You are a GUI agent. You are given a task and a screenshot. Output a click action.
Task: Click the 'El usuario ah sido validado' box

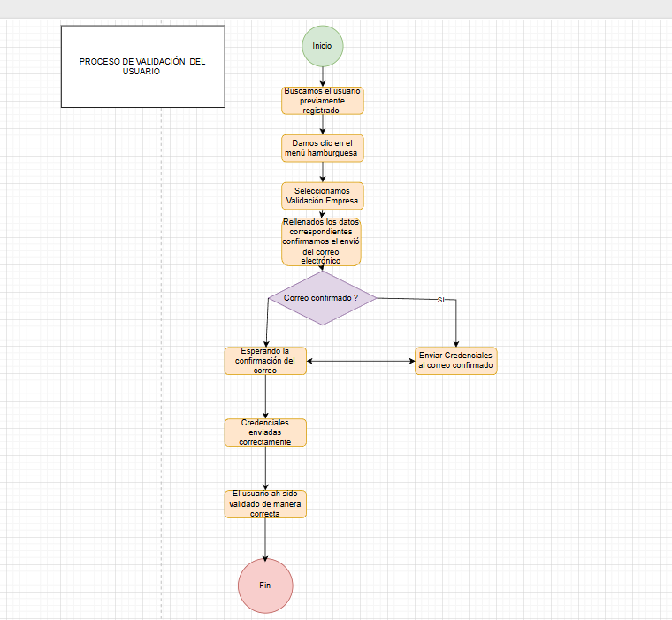click(265, 503)
